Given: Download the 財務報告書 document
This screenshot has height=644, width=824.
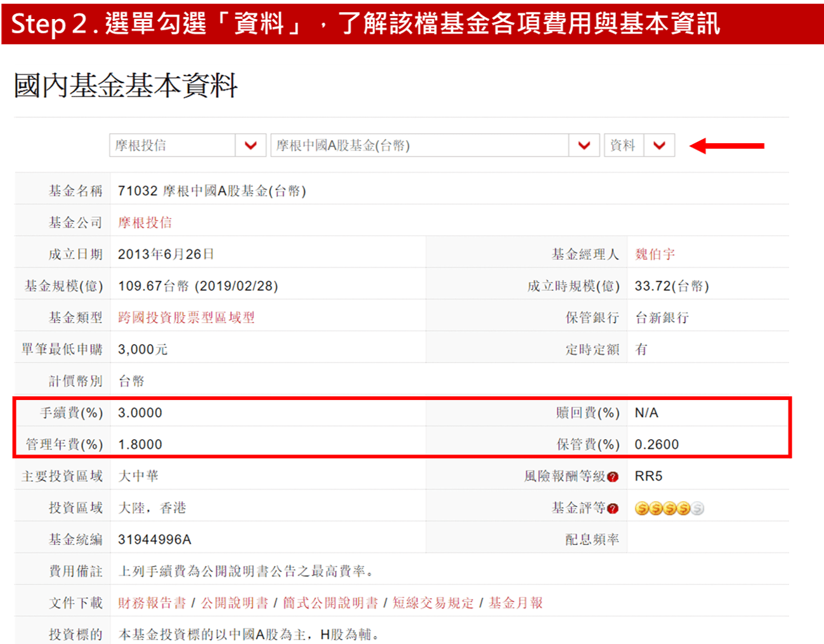Looking at the screenshot, I should tap(152, 603).
